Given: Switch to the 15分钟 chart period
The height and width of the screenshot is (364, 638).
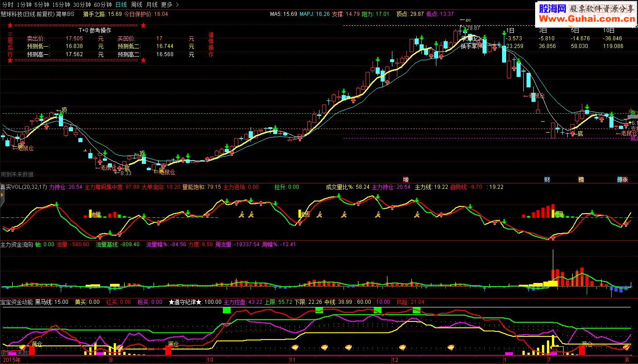Looking at the screenshot, I should [x=61, y=5].
